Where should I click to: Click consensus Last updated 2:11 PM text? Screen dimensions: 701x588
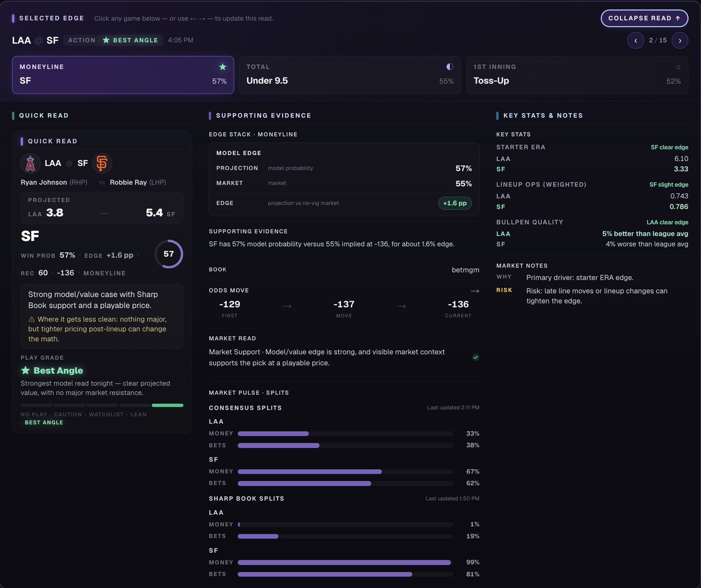453,408
